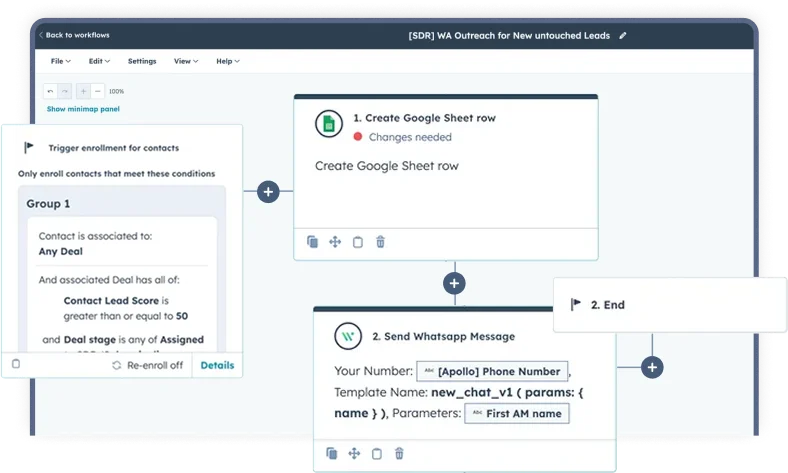The image size is (788, 473).
Task: Add action with plus after trigger card
Action: point(267,191)
